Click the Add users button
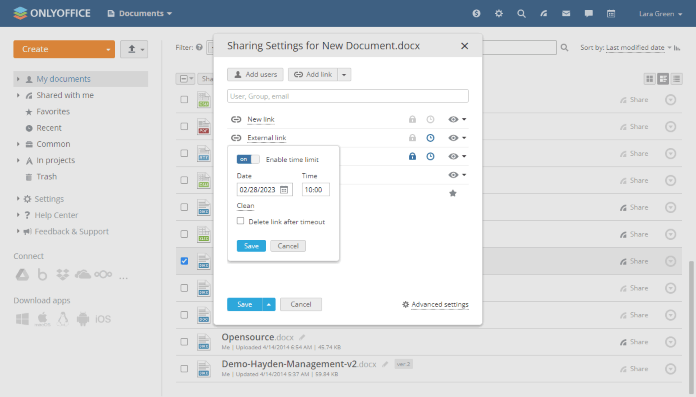This screenshot has width=696, height=397. click(256, 75)
